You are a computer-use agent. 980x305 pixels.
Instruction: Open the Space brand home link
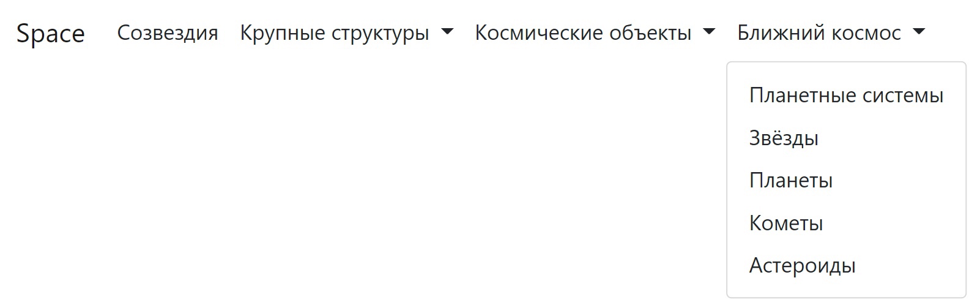50,32
